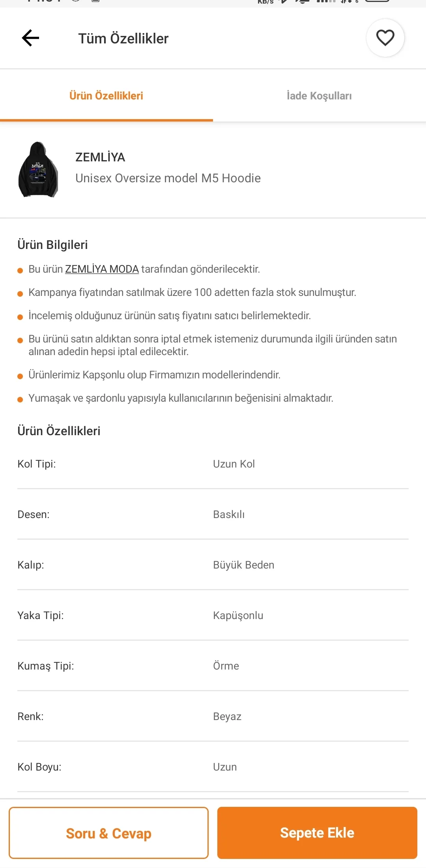The image size is (426, 868).
Task: Open the ZEMLİYA MODA seller link
Action: [x=102, y=269]
